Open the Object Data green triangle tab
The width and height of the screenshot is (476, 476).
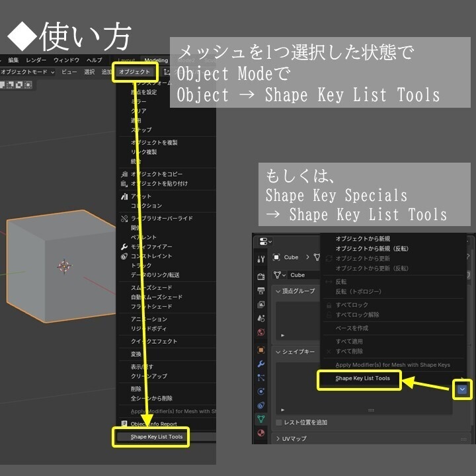(260, 419)
